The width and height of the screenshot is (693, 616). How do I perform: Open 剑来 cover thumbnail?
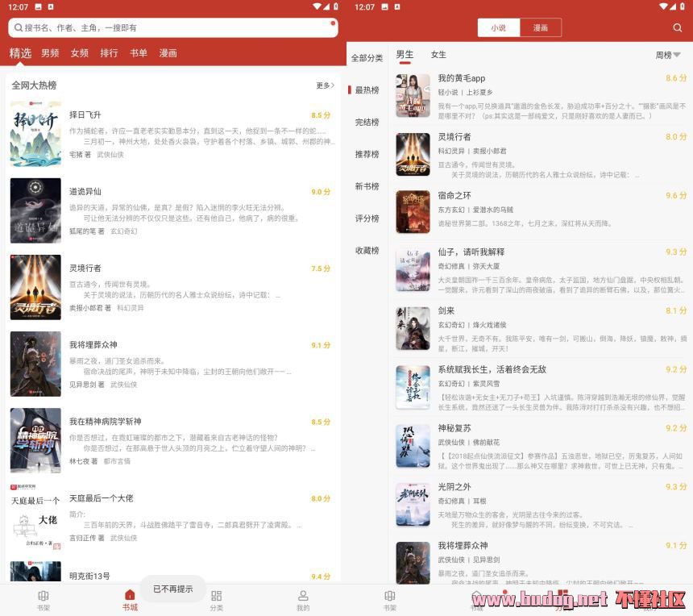(x=413, y=329)
